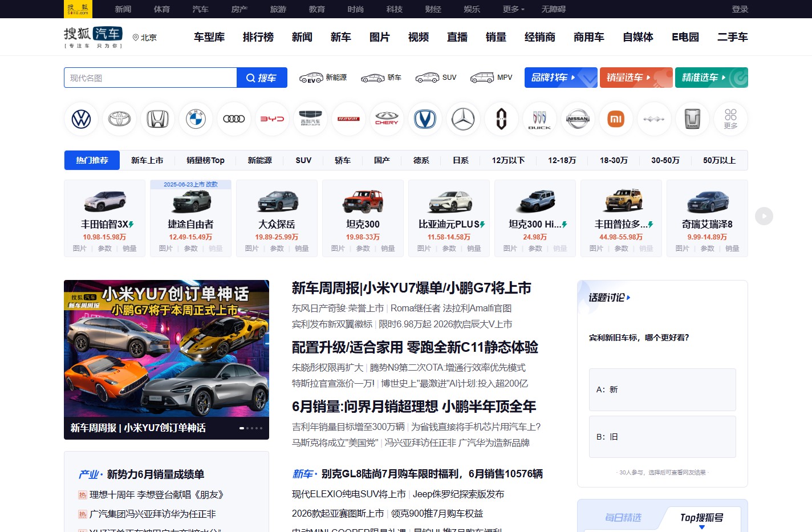Open the 销量选车 button
This screenshot has height=532, width=812.
pyautogui.click(x=636, y=78)
